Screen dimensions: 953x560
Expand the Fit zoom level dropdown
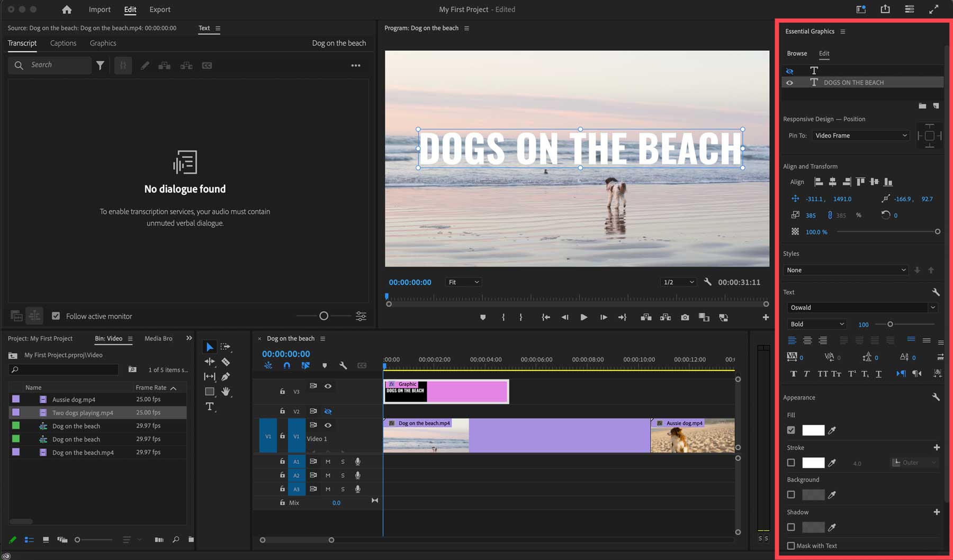coord(463,282)
